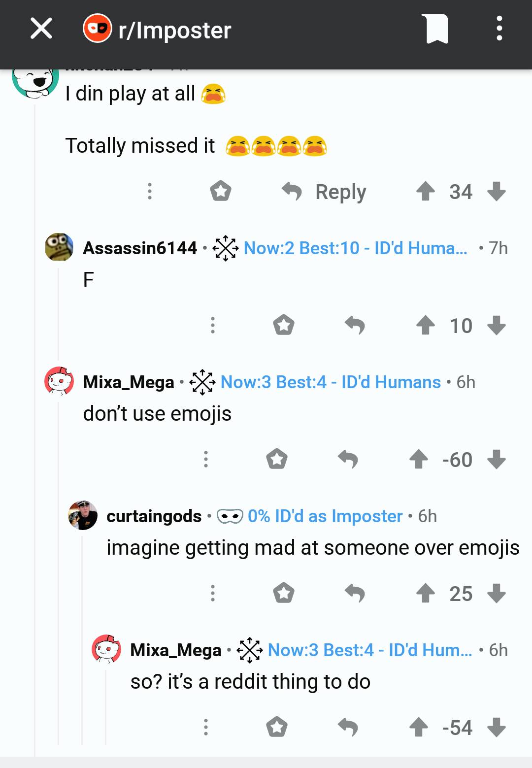Open three-dot menu on Totally missed it comment
This screenshot has height=768, width=532.
click(149, 192)
